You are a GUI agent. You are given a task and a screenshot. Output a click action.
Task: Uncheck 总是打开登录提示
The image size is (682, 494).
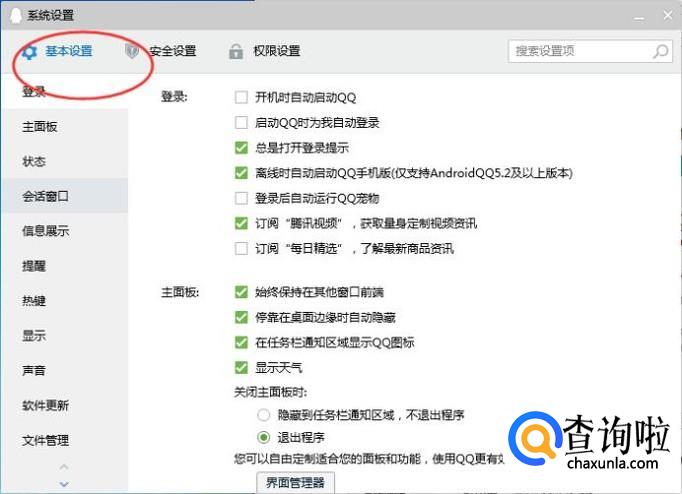[241, 147]
